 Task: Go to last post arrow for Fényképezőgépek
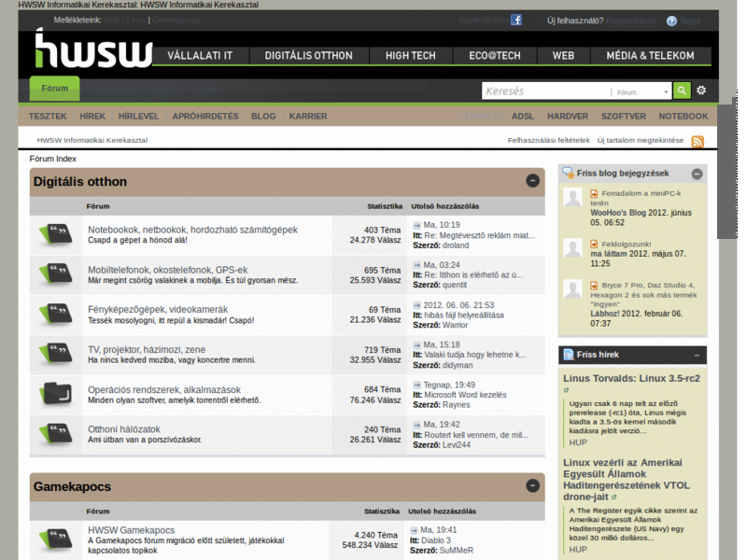pos(416,305)
